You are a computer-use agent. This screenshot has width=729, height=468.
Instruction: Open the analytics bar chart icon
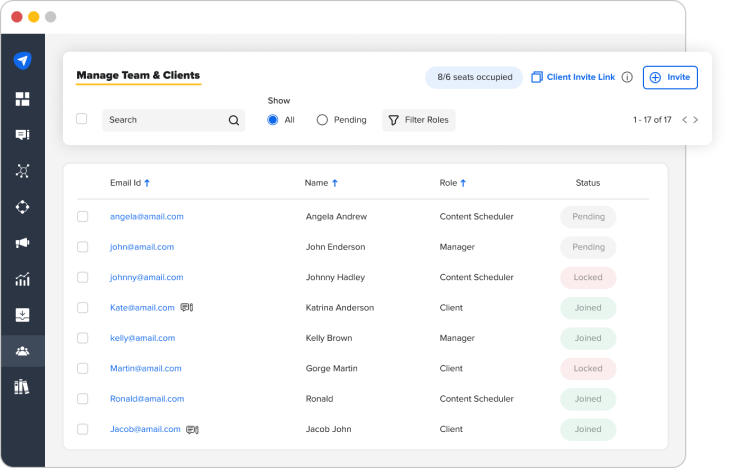[x=22, y=279]
